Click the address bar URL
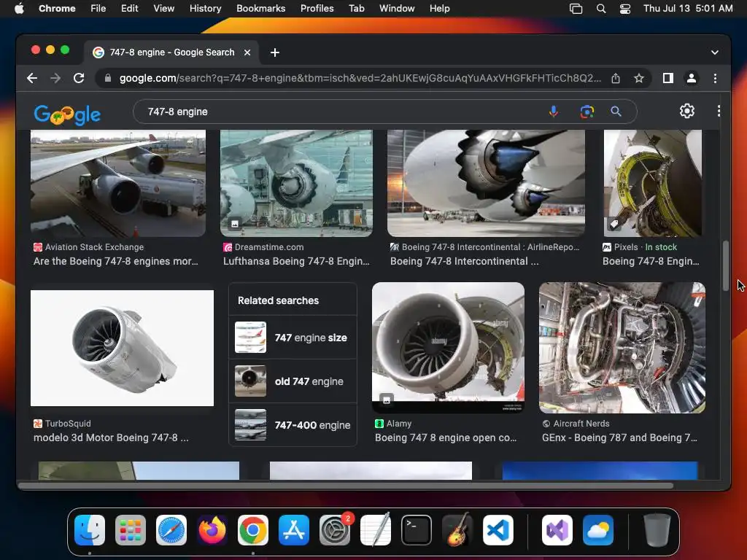This screenshot has width=747, height=560. (x=360, y=78)
